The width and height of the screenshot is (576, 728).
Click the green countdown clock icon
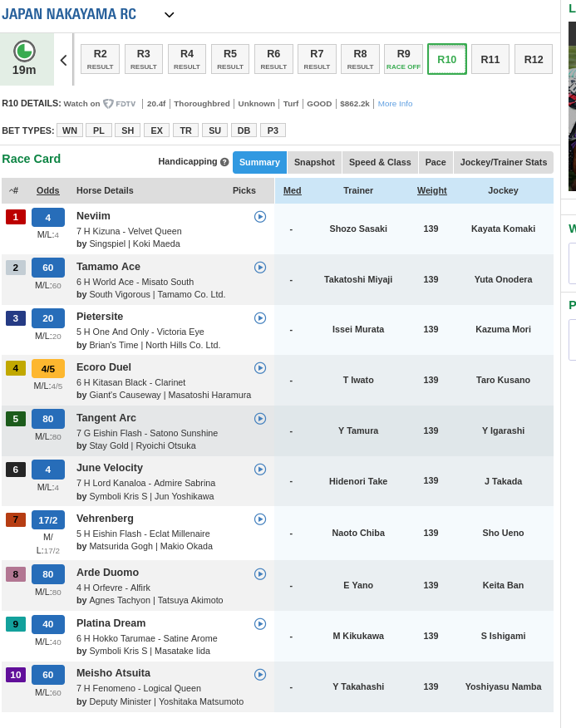click(24, 51)
